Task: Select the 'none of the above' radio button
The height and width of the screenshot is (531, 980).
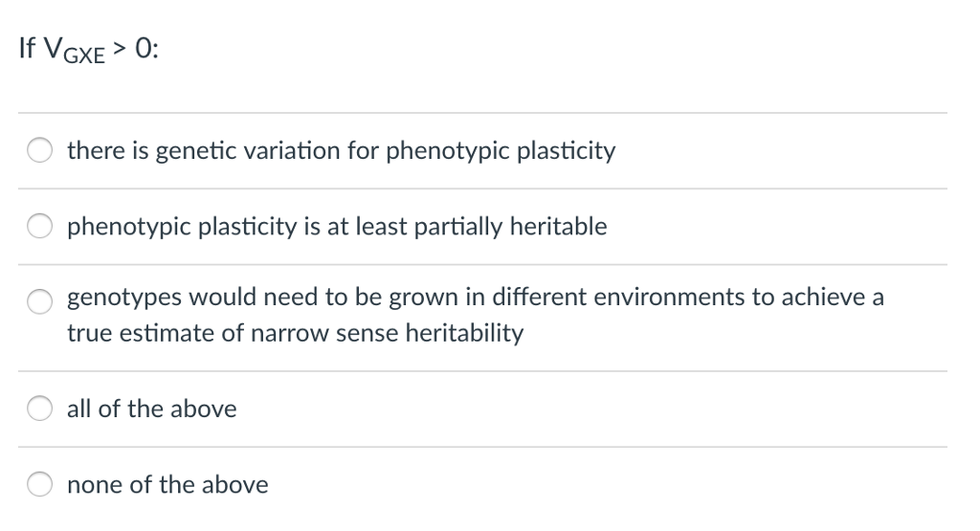Action: click(41, 485)
